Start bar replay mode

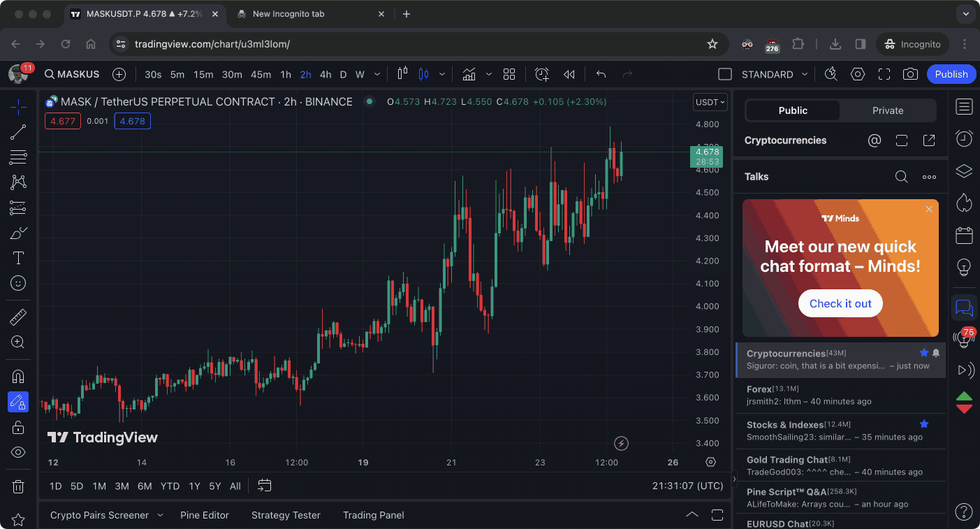(x=569, y=74)
